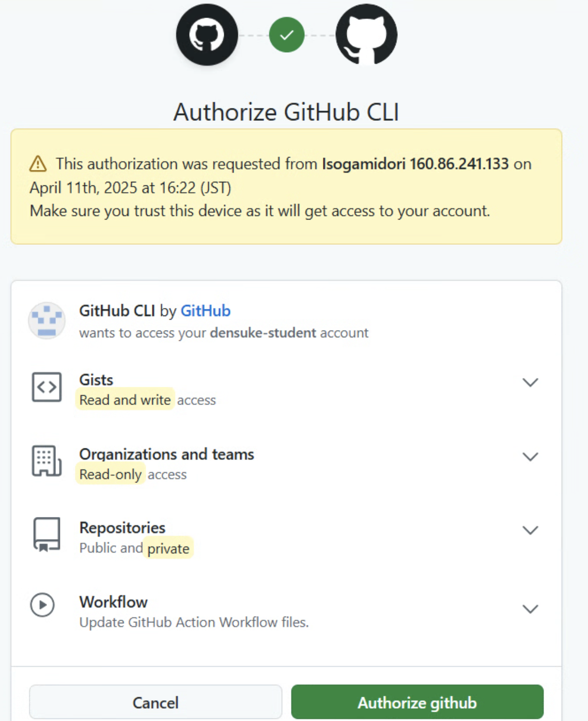Click 'Make sure you trust this device' warning
The height and width of the screenshot is (721, 588).
260,211
